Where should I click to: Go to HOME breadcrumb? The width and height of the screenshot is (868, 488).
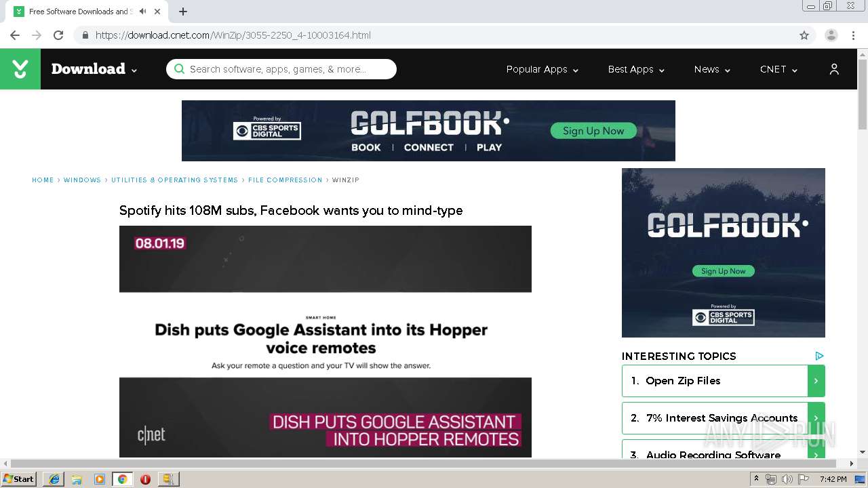pyautogui.click(x=43, y=180)
